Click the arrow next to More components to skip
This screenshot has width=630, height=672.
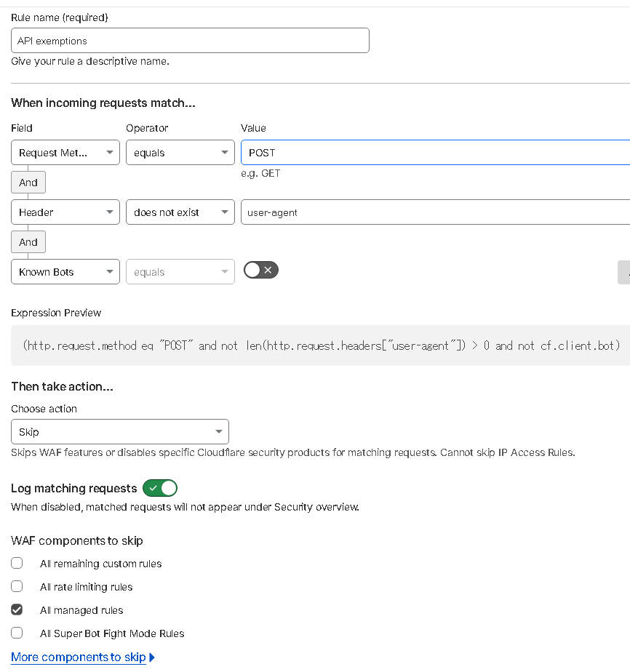(x=152, y=657)
